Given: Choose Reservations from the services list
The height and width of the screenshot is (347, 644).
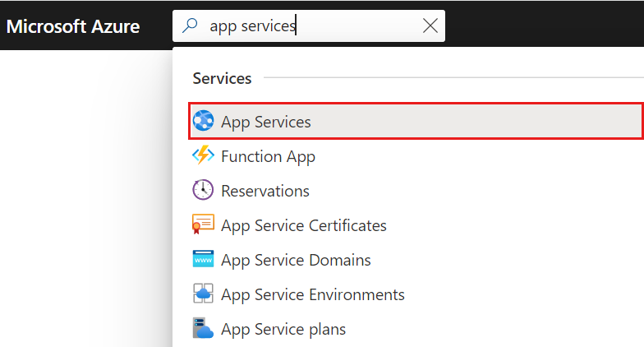Looking at the screenshot, I should pyautogui.click(x=265, y=191).
